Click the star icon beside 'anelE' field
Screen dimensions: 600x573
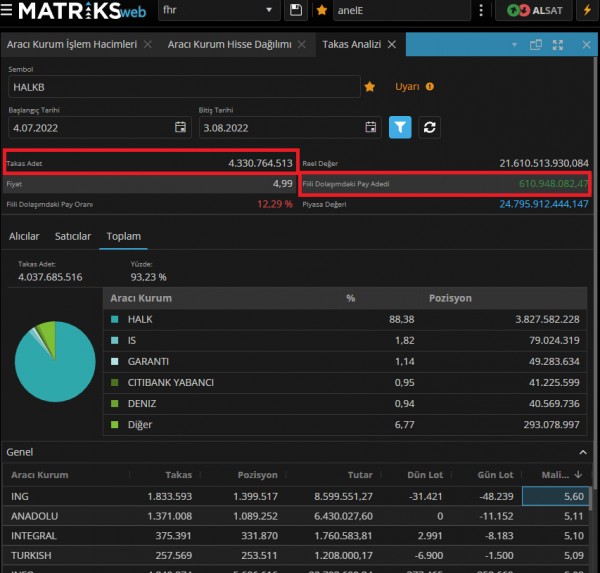click(322, 10)
